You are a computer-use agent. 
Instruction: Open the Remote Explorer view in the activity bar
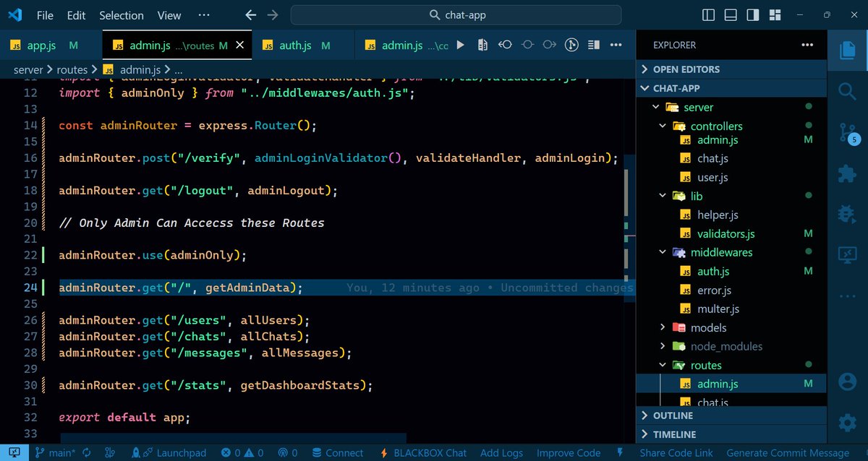click(x=847, y=255)
